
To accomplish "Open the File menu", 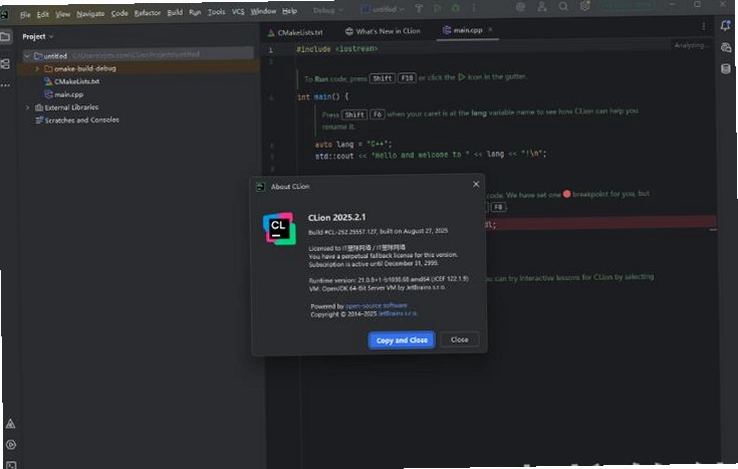I will point(25,15).
